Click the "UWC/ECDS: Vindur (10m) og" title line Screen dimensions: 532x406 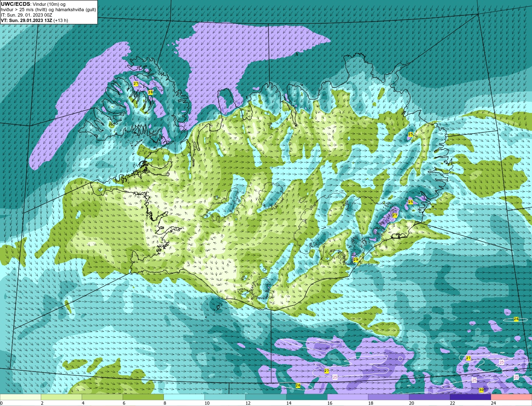[x=33, y=4]
